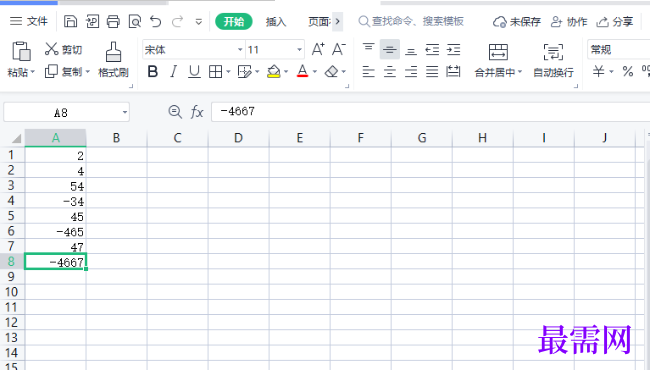Click the formula bar showing -4667
This screenshot has height=371, width=650.
coord(430,112)
